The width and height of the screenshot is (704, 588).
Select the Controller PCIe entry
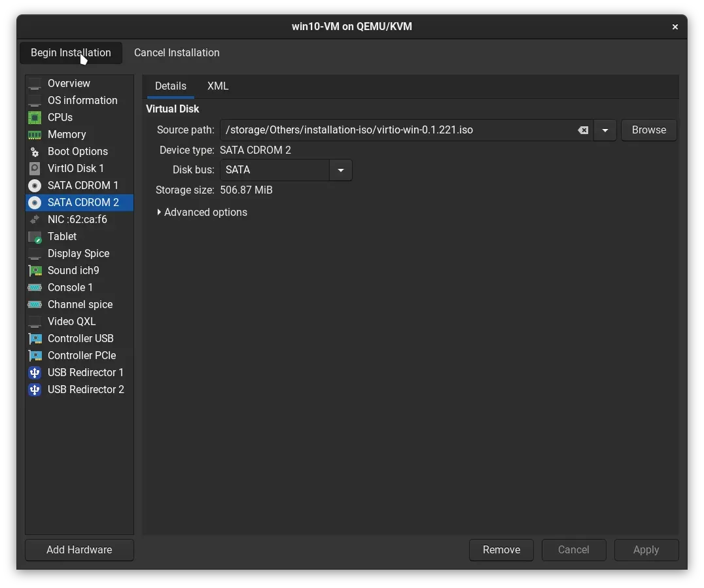[79, 356]
